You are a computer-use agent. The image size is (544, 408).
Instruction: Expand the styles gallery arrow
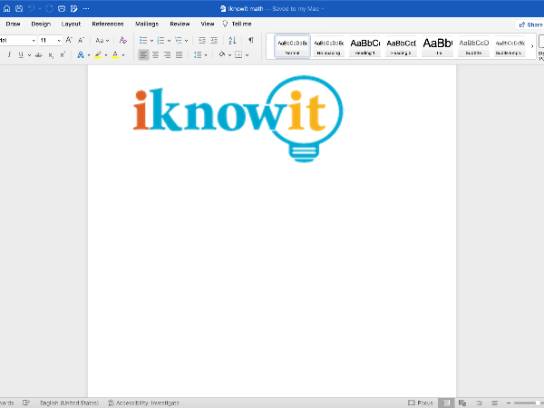[532, 45]
